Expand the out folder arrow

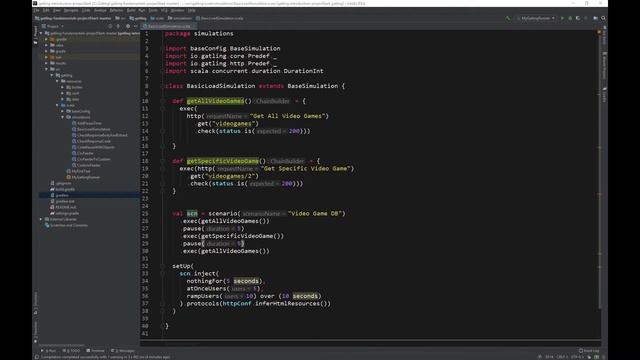point(47,57)
